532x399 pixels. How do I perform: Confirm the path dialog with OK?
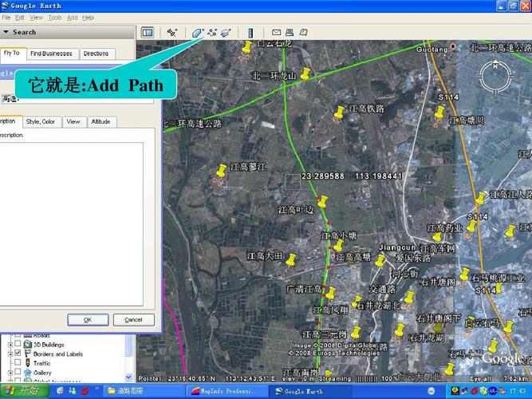pos(88,320)
